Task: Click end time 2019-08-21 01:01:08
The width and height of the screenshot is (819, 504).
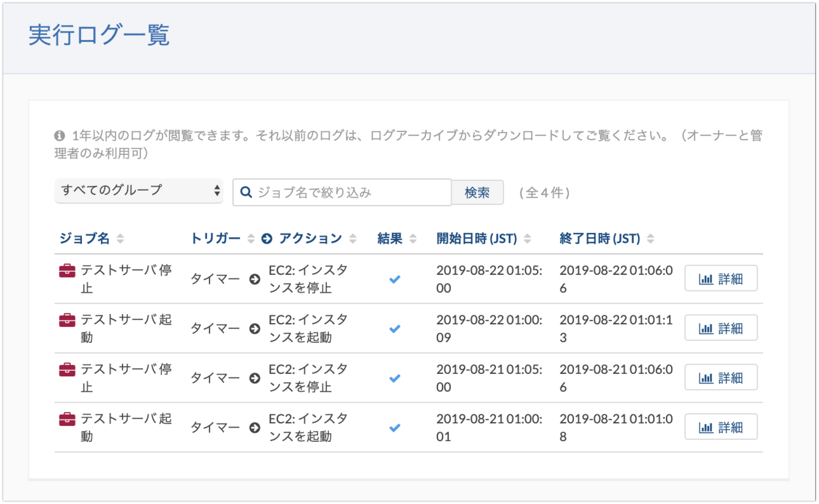Action: pos(616,427)
